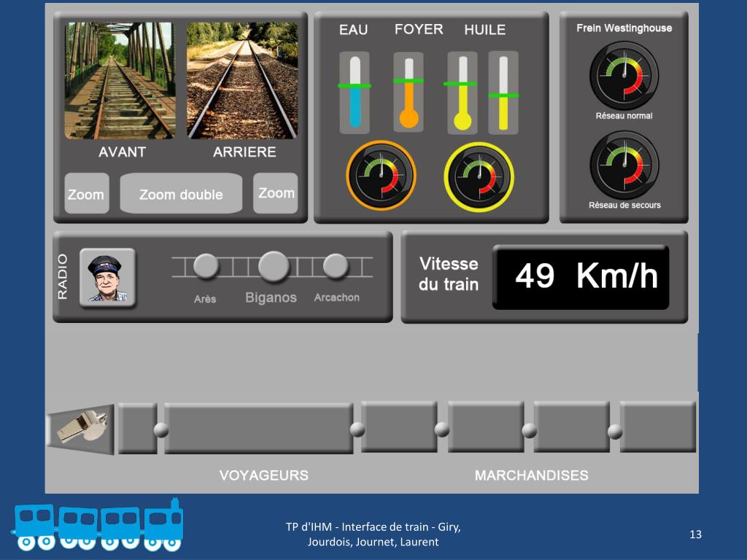Click the small block next to the whistle
747x560 pixels.
[x=138, y=428]
